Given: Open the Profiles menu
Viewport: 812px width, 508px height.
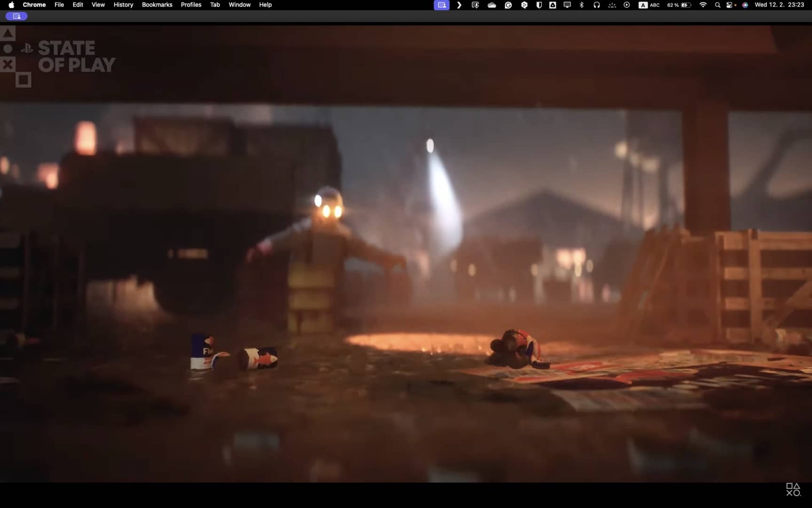Looking at the screenshot, I should tap(191, 5).
